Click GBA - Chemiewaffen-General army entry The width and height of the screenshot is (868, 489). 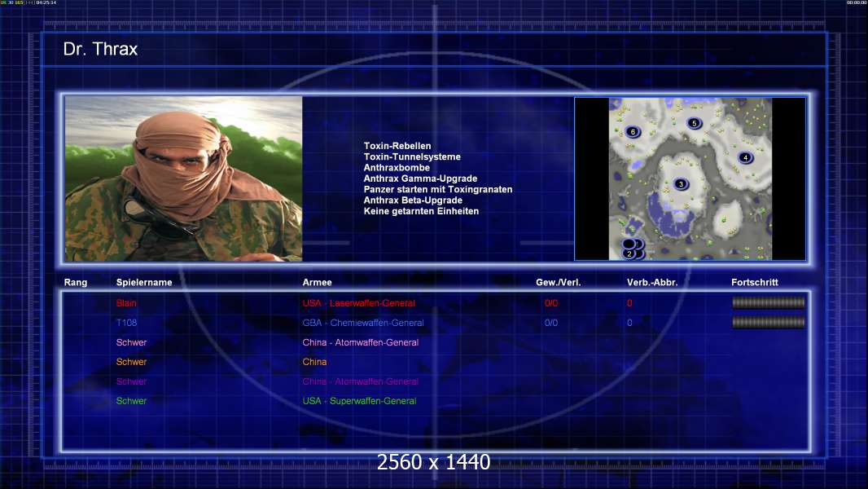362,322
